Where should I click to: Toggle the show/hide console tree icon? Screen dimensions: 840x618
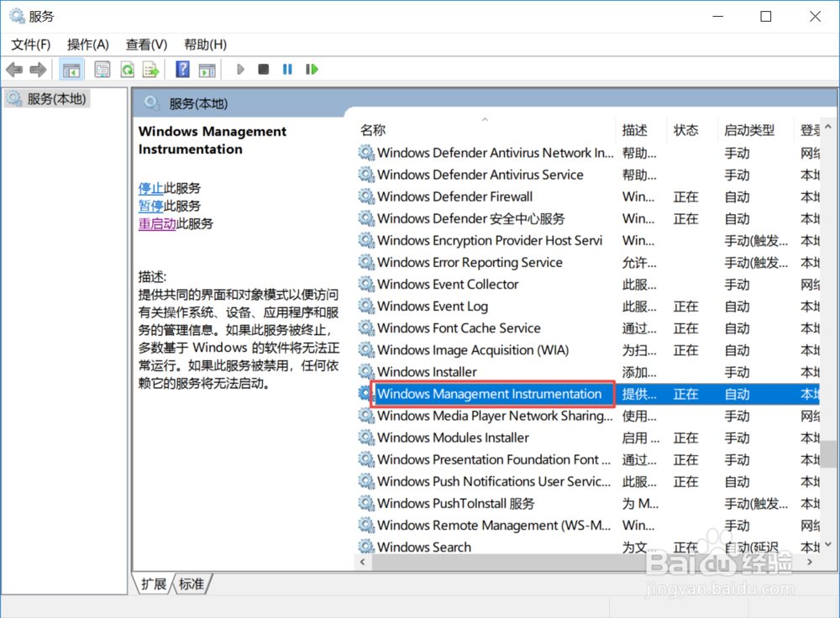point(71,70)
